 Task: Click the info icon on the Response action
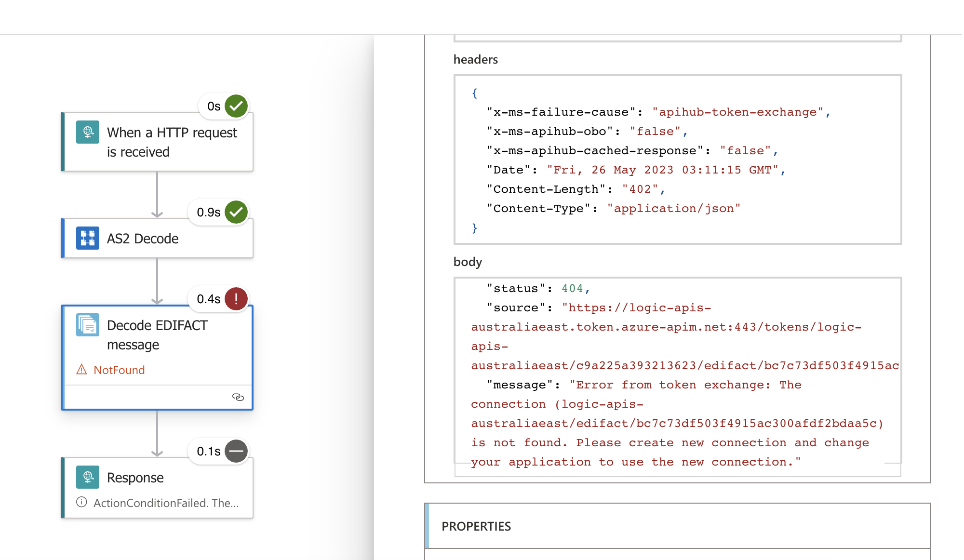coord(82,503)
